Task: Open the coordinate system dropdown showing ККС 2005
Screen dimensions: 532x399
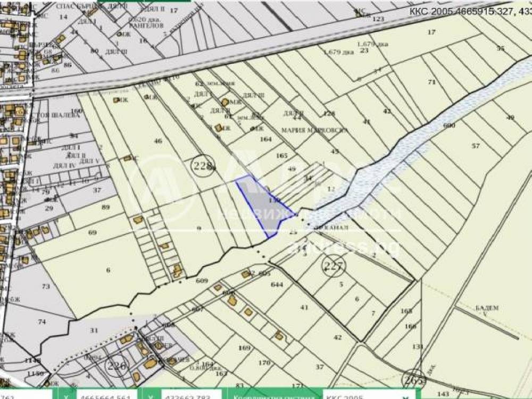Action: click(367, 395)
